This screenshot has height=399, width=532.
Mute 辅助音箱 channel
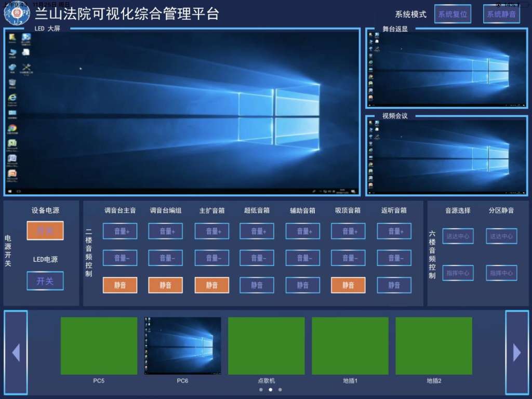pos(303,285)
